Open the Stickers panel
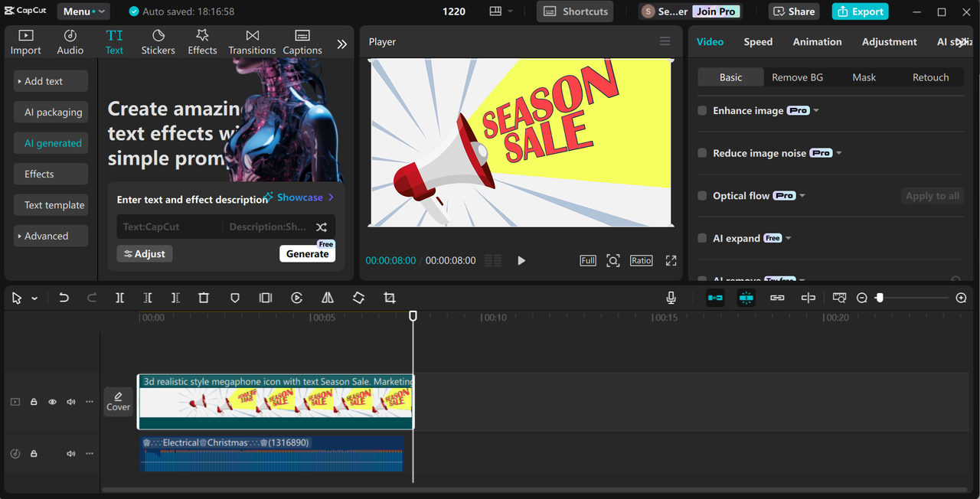This screenshot has width=980, height=499. pos(158,42)
